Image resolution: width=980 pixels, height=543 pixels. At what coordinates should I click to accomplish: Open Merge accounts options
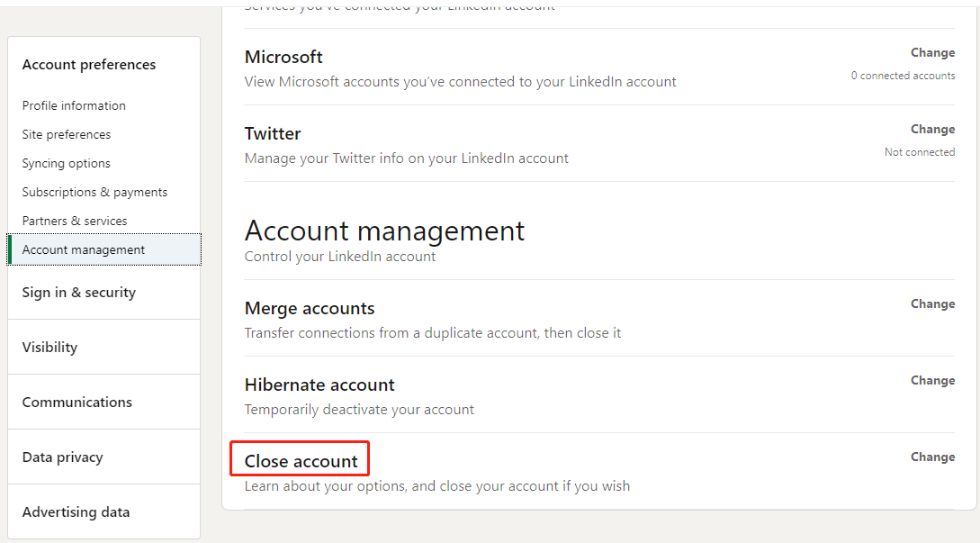(x=932, y=303)
